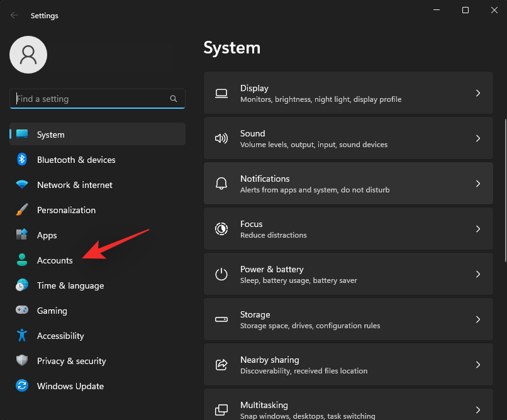507x420 pixels.
Task: Select Accounts in the sidebar
Action: [55, 260]
